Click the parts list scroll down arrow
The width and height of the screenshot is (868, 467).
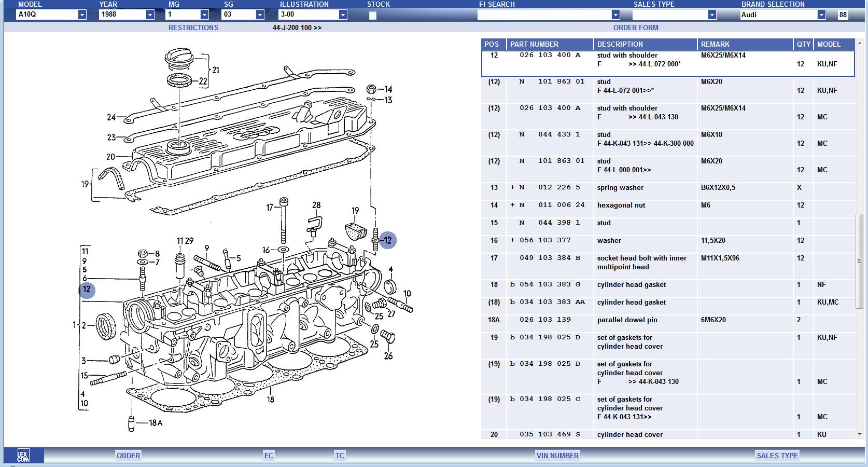(x=860, y=434)
